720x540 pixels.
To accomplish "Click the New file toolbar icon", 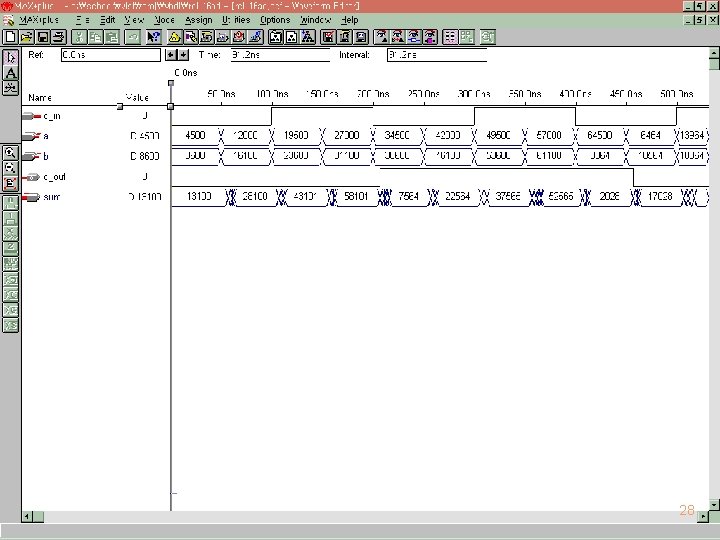I will tap(10, 37).
